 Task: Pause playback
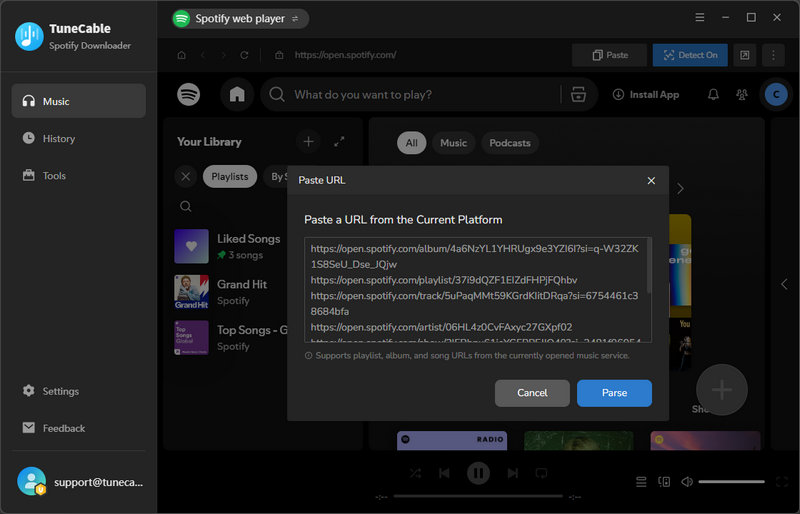(x=478, y=473)
